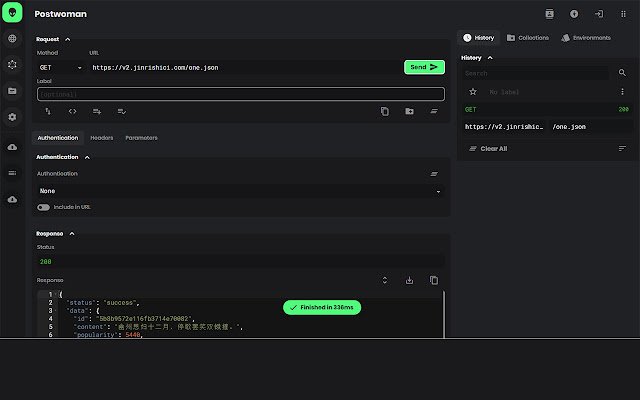Click the upper cloud icon in the left sidebar
The width and height of the screenshot is (640, 400).
(x=12, y=147)
